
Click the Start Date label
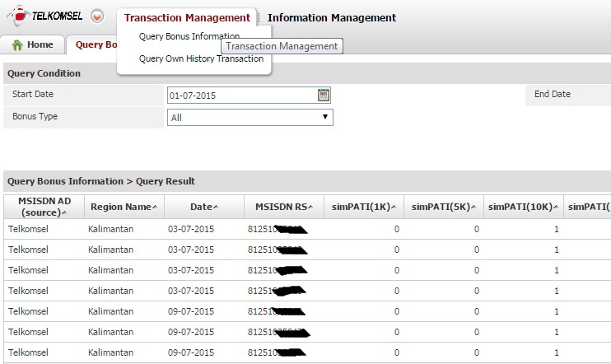tap(33, 94)
